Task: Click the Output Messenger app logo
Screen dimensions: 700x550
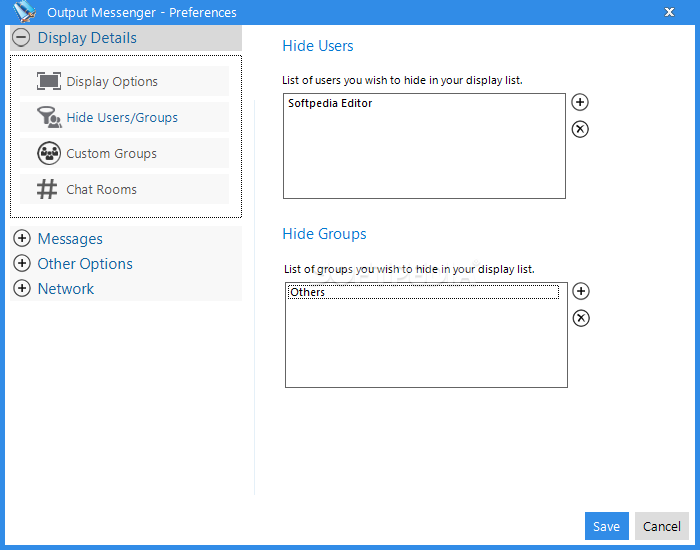Action: pos(25,12)
